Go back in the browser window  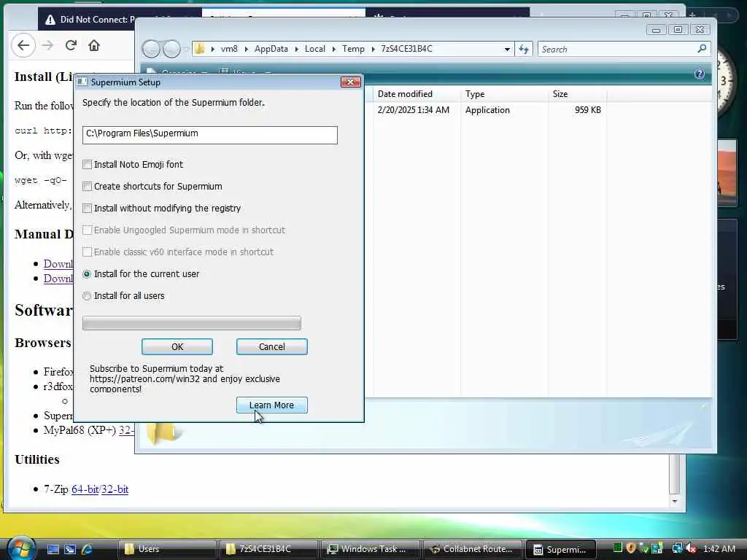tap(23, 46)
